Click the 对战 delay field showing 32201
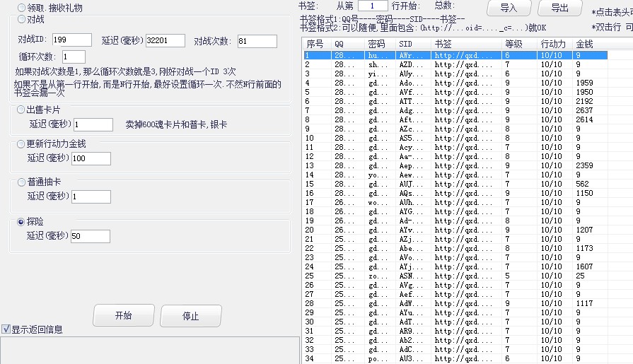 165,40
